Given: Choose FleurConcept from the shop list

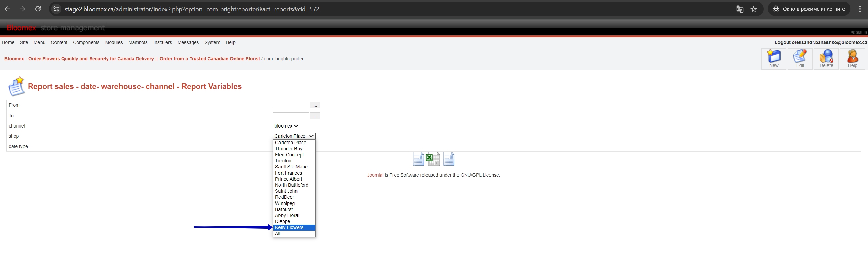Looking at the screenshot, I should click(x=294, y=155).
